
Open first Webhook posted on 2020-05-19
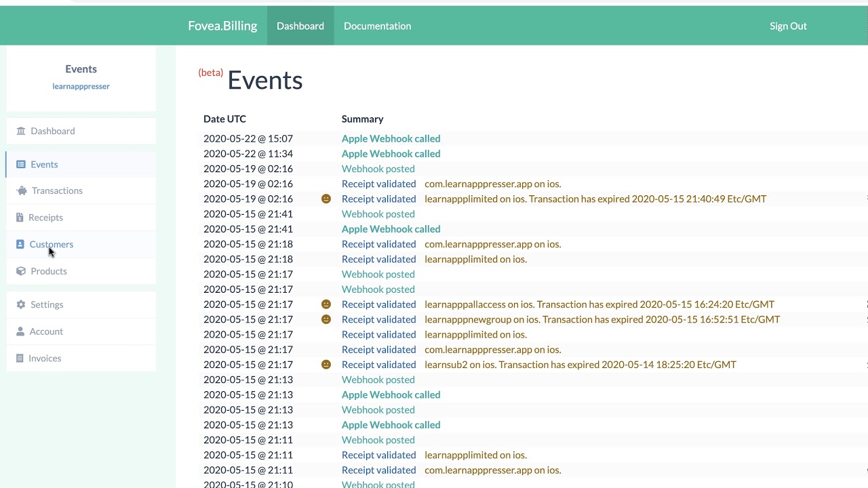(x=378, y=169)
